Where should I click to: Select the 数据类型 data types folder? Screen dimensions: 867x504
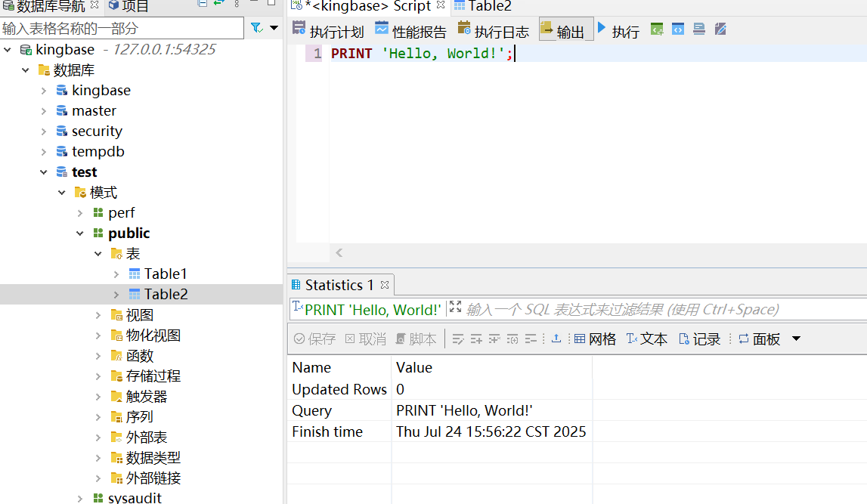(153, 458)
